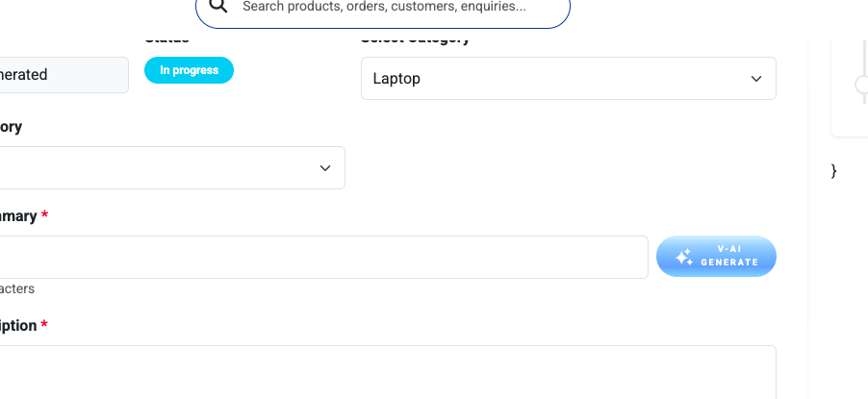Image resolution: width=868 pixels, height=399 pixels.
Task: Click inside the summary input field
Action: (x=324, y=258)
